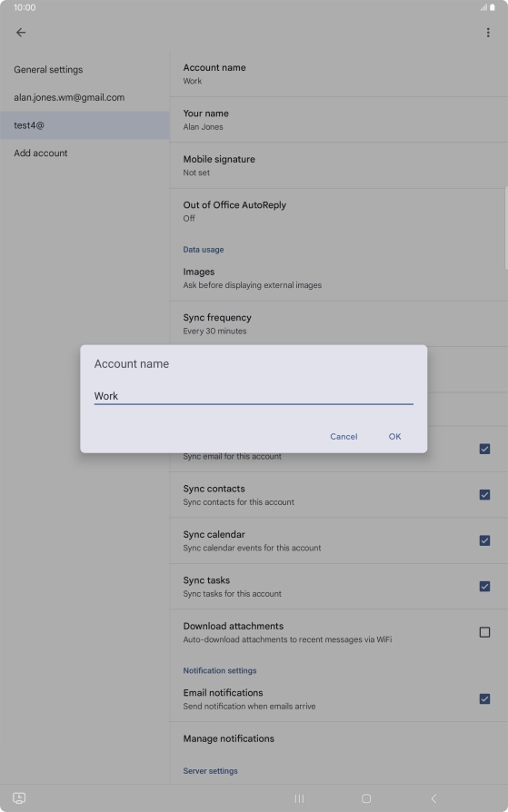This screenshot has height=812, width=508.
Task: Open the three-dot overflow menu
Action: pos(488,33)
